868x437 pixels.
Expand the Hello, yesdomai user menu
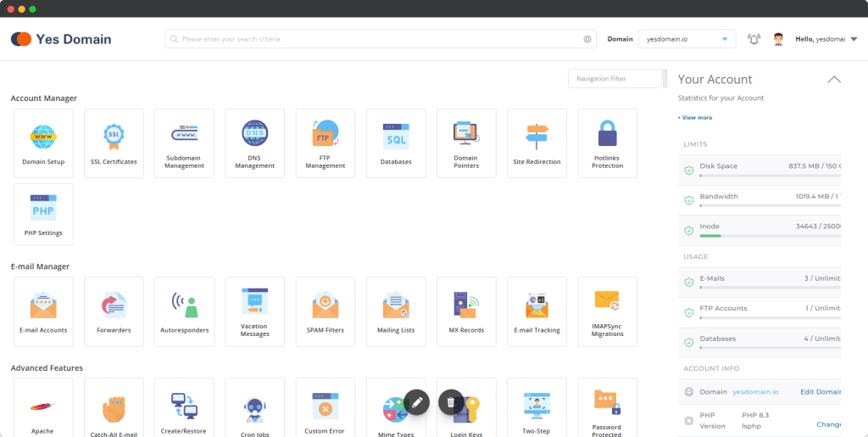(826, 39)
